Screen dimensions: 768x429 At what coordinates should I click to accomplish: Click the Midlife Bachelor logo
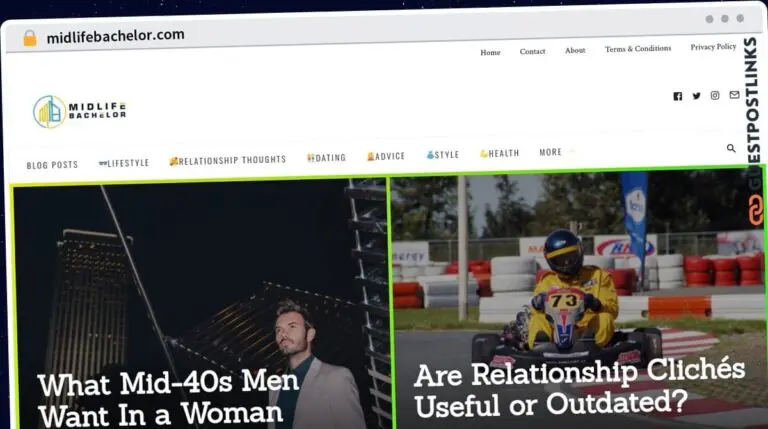click(x=80, y=112)
